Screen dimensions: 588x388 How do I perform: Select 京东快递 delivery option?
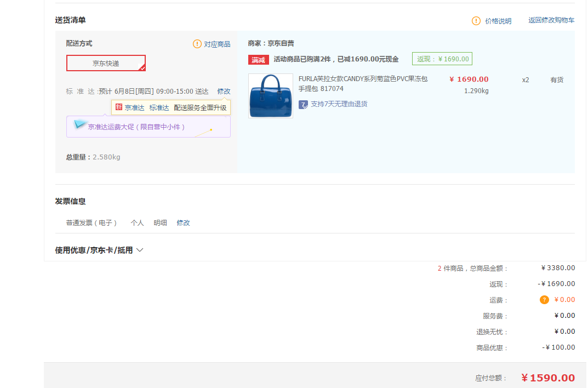coord(106,63)
